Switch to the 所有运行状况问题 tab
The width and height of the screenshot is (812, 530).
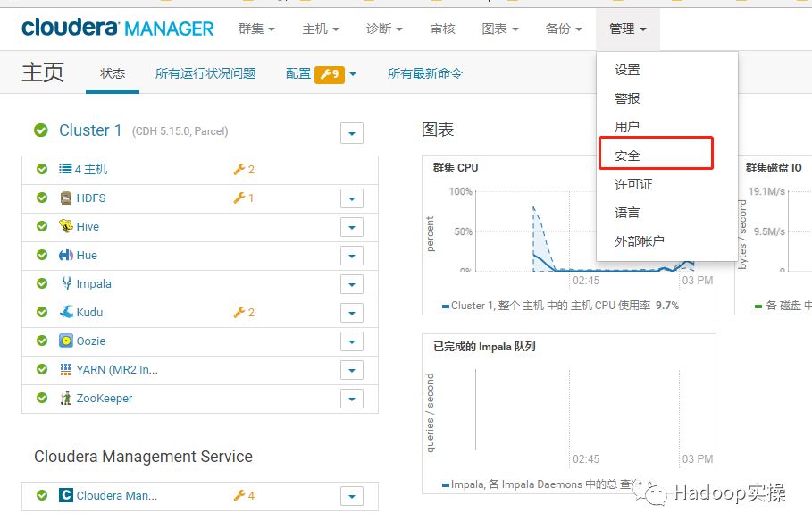click(x=205, y=73)
